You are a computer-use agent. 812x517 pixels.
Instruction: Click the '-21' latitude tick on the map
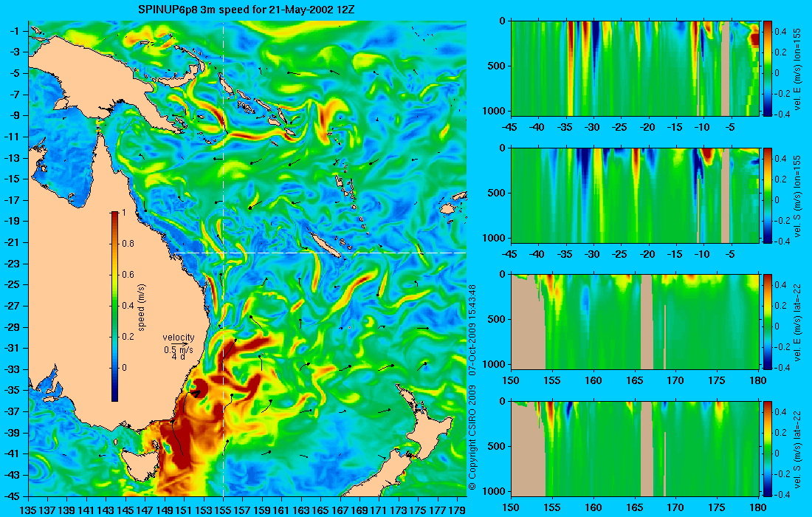click(x=13, y=242)
